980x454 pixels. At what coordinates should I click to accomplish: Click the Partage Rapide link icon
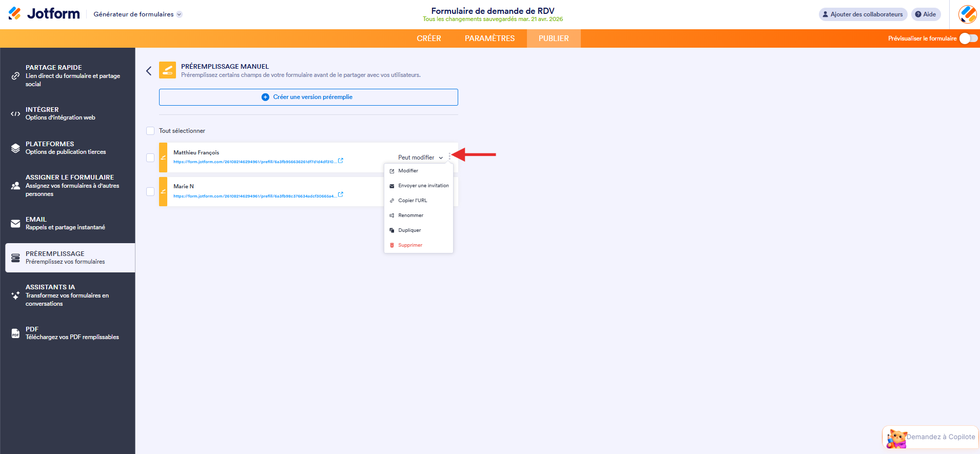pyautogui.click(x=15, y=76)
